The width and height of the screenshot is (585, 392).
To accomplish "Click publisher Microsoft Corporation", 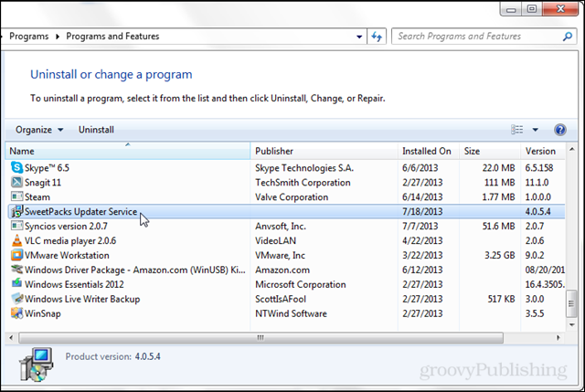I will 301,284.
